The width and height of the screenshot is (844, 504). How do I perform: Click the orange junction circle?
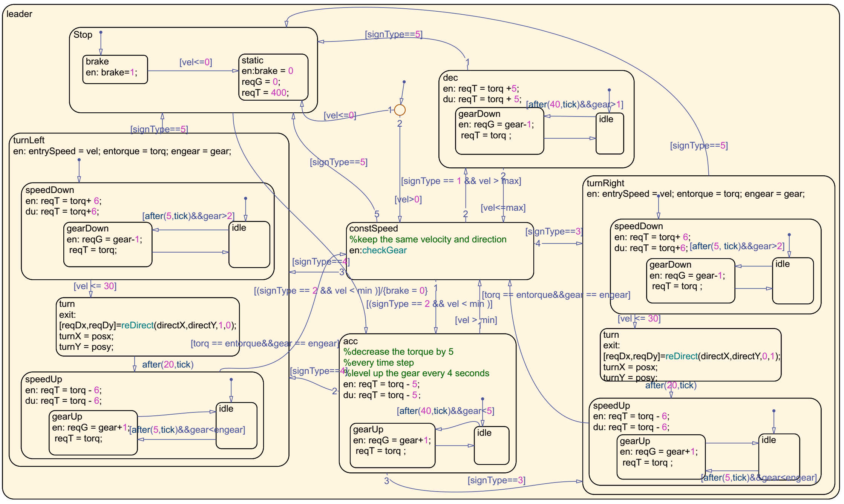(x=400, y=110)
